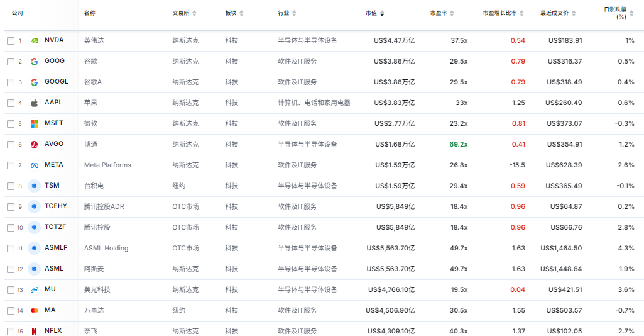Click the US$260.49 price for AAPL

564,103
